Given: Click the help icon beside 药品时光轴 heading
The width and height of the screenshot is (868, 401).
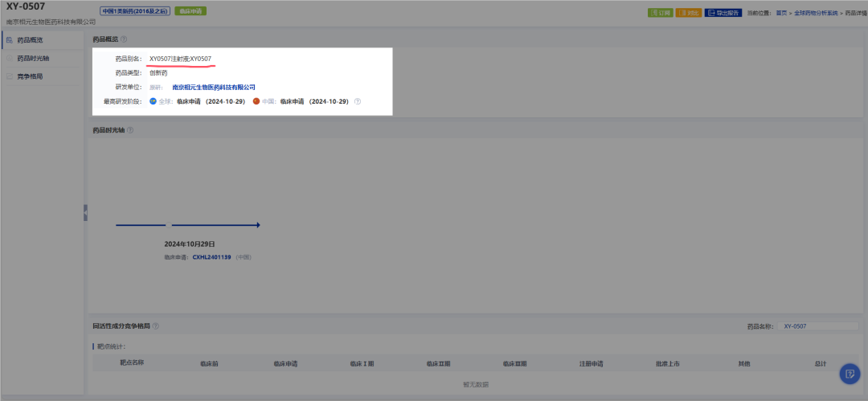Looking at the screenshot, I should tap(130, 130).
